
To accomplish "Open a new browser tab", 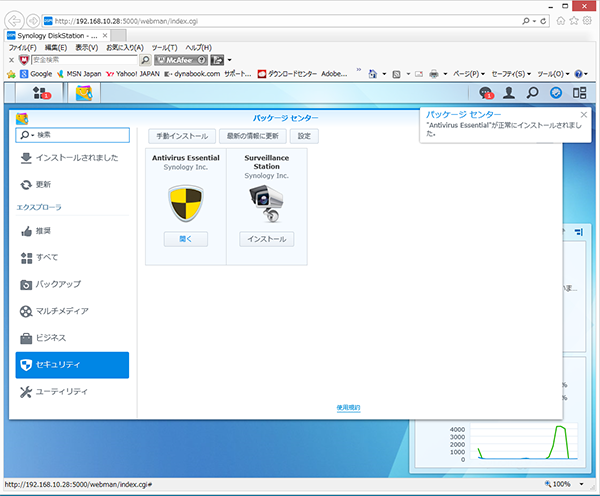I will [x=118, y=36].
